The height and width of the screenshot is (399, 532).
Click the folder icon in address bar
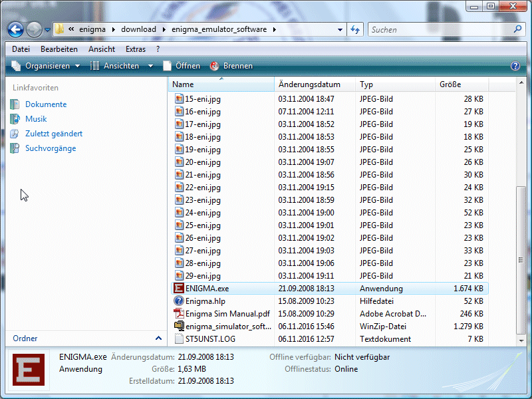point(59,29)
